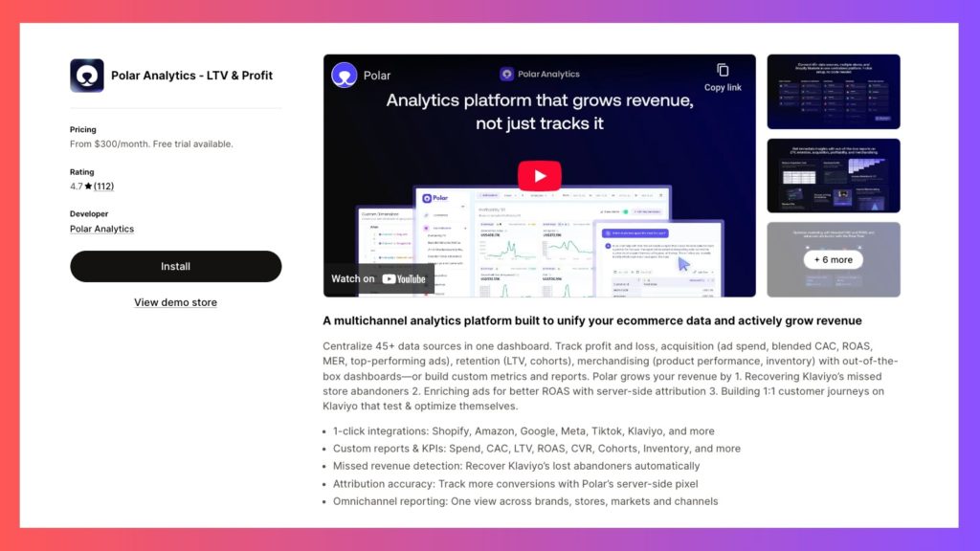Click the Polar Analytics app logo icon

point(87,76)
